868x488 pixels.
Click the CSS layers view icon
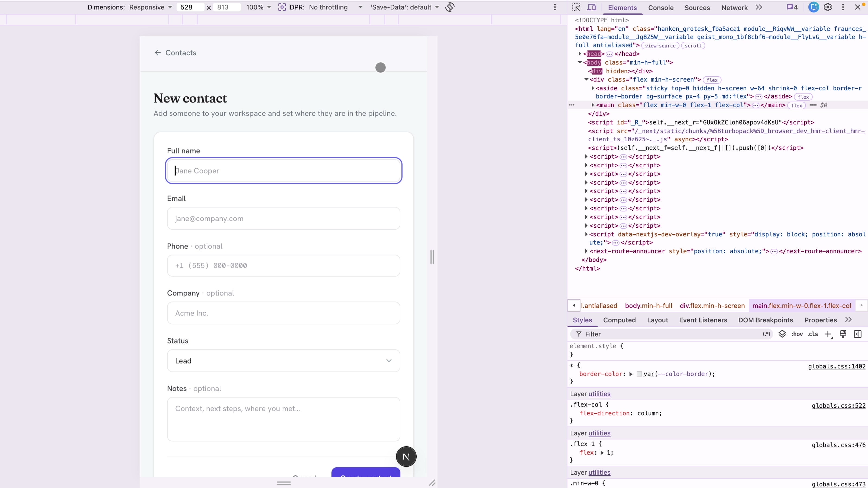(782, 334)
